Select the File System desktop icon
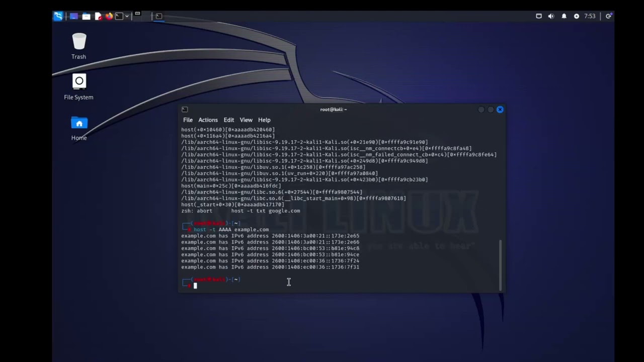Image resolution: width=644 pixels, height=362 pixels. coord(78,87)
